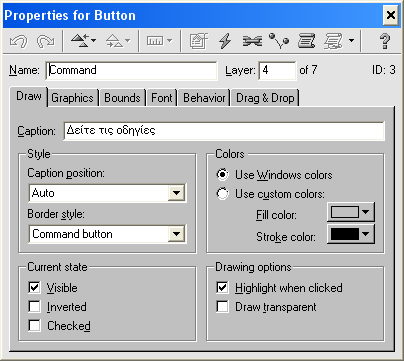This screenshot has height=361, width=404.
Task: Enable the Inverted checkbox
Action: pyautogui.click(x=34, y=307)
